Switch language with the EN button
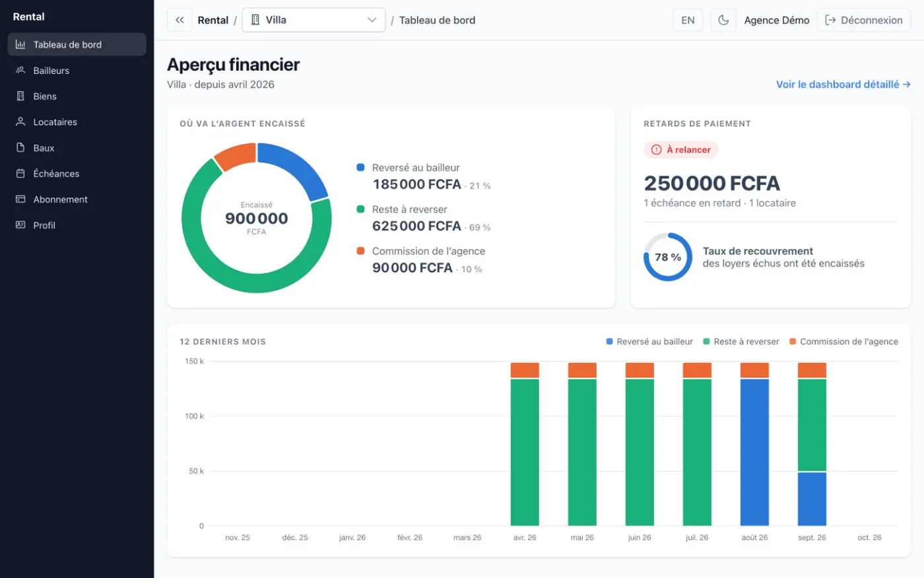The height and width of the screenshot is (578, 924). coord(688,20)
